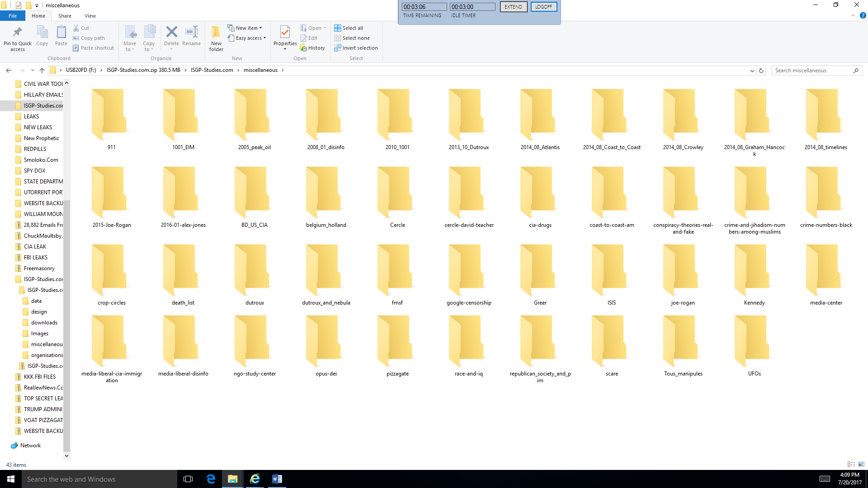This screenshot has width=868, height=488.
Task: Click ISGP-Studies.com.zip breadcrumb segment
Action: click(143, 70)
